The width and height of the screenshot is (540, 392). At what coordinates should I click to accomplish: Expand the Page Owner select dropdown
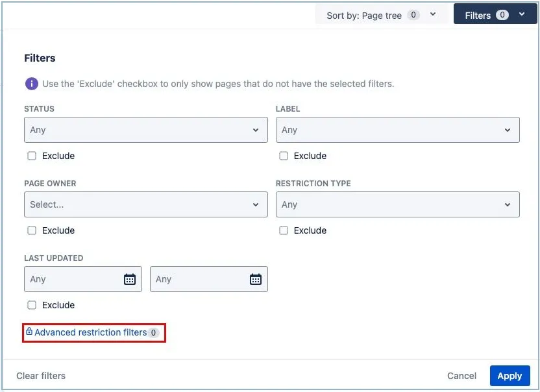click(x=145, y=204)
